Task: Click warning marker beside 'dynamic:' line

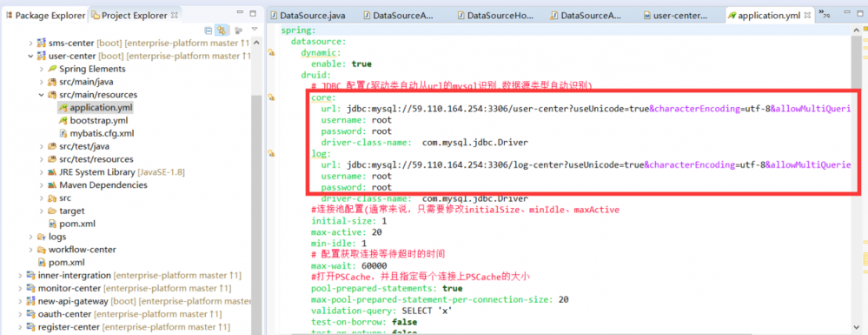Action: (271, 53)
